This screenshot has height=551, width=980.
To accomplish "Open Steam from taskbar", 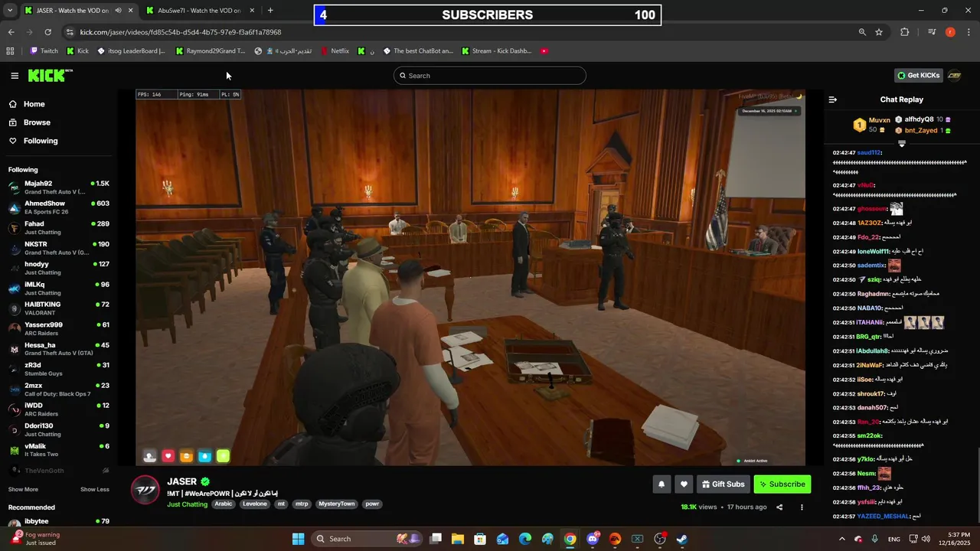I will [x=681, y=539].
